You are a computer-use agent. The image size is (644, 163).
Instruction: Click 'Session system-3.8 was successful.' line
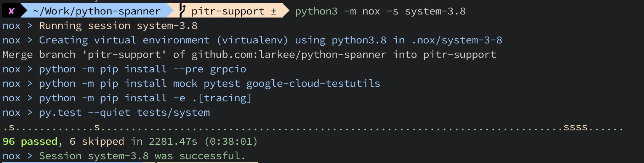coord(124,156)
